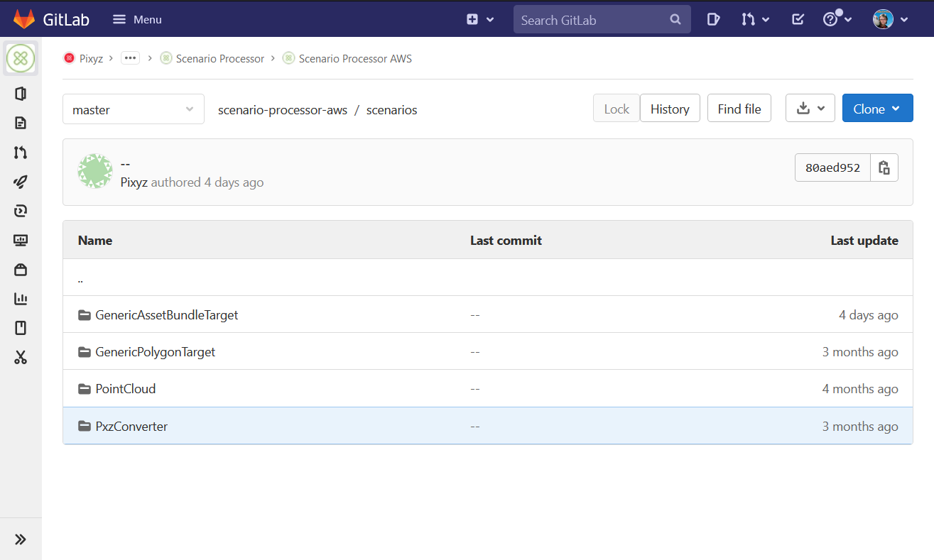Open the Menu hamburger button
Viewport: 934px width, 560px height.
click(x=137, y=20)
